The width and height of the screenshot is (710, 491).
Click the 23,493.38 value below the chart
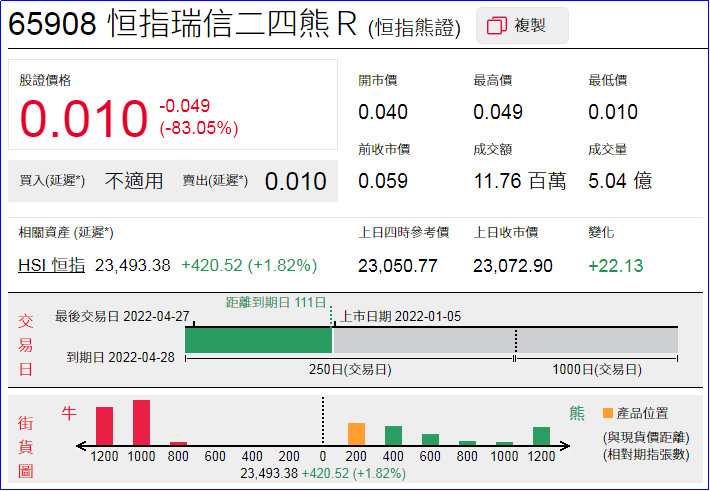pos(269,473)
